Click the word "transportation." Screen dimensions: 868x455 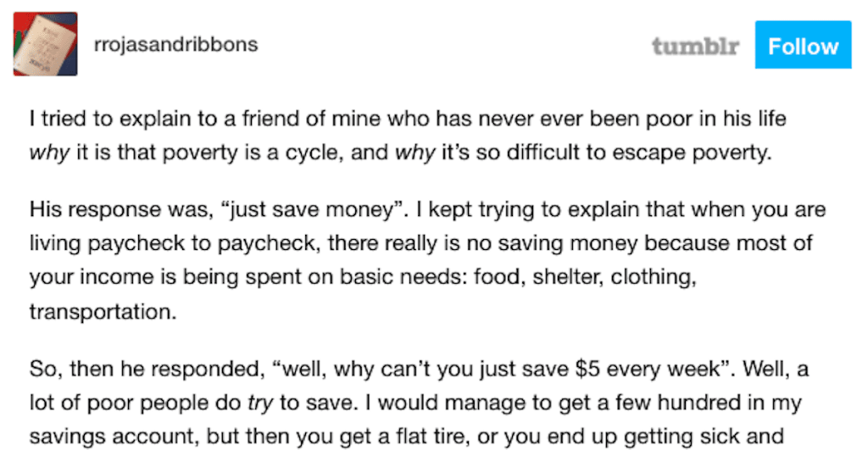tap(103, 312)
